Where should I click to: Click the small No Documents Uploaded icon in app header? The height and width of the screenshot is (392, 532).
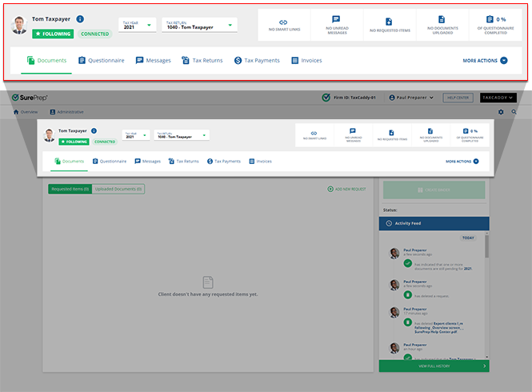point(430,131)
